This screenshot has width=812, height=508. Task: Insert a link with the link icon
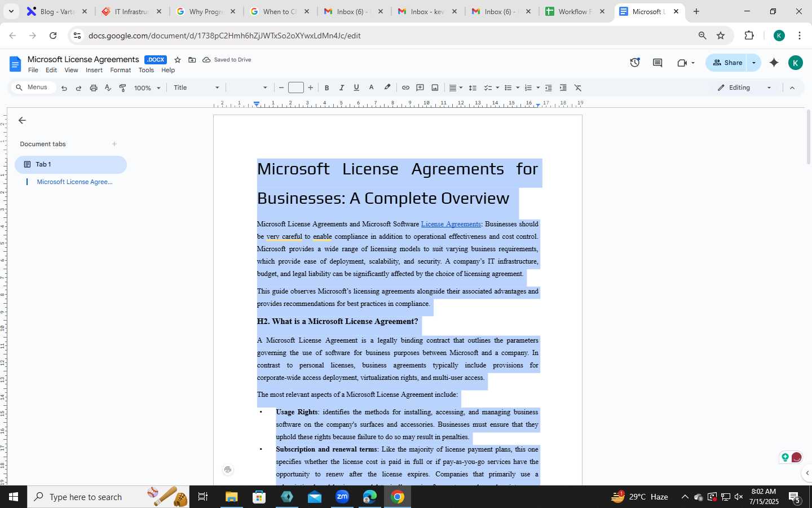click(405, 88)
